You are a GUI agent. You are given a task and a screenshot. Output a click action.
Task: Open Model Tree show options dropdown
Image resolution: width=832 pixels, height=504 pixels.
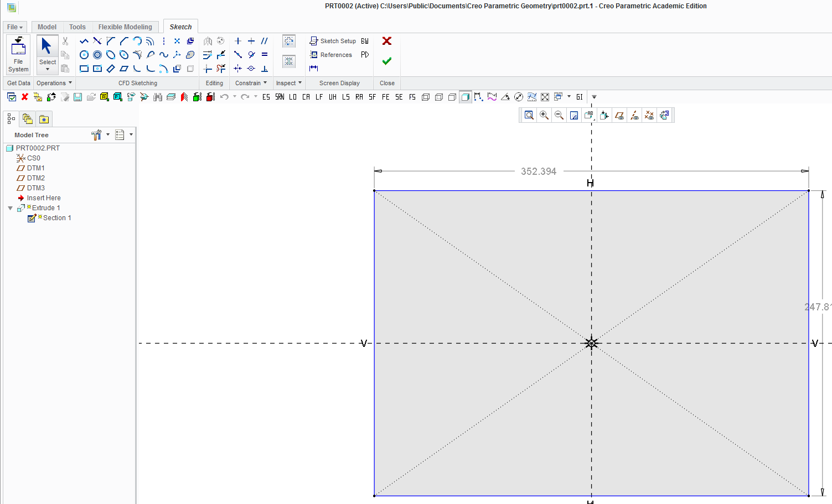[x=131, y=134]
